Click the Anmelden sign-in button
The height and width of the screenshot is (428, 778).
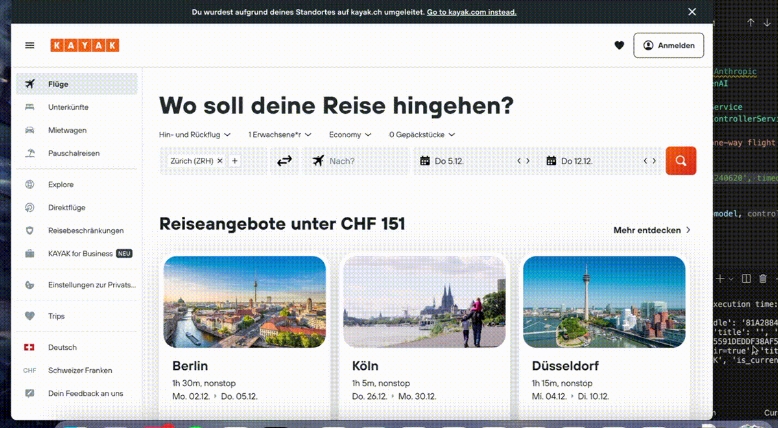click(668, 45)
